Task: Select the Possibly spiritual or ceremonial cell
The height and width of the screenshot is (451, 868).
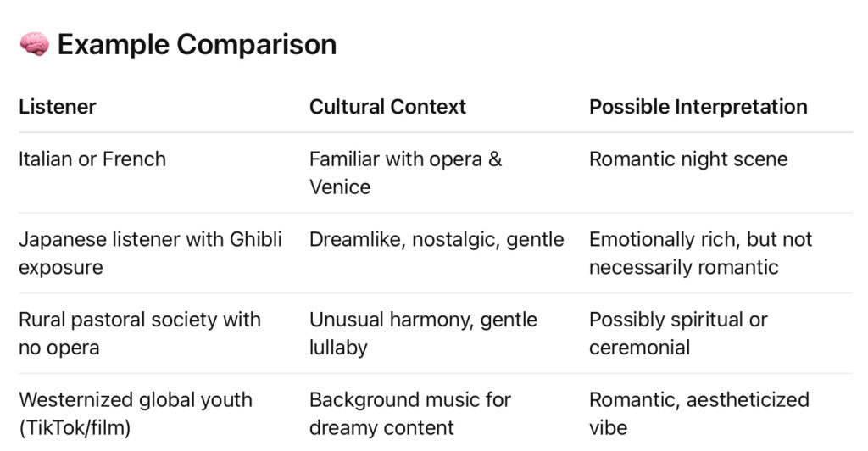Action: pos(678,334)
